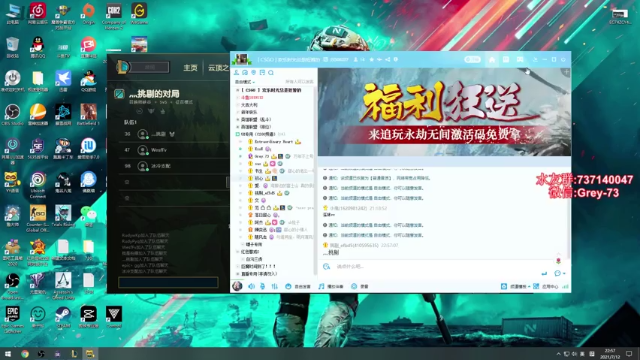The image size is (640, 360).
Task: Open the music accompaniment button in YY bar
Action: point(331,286)
